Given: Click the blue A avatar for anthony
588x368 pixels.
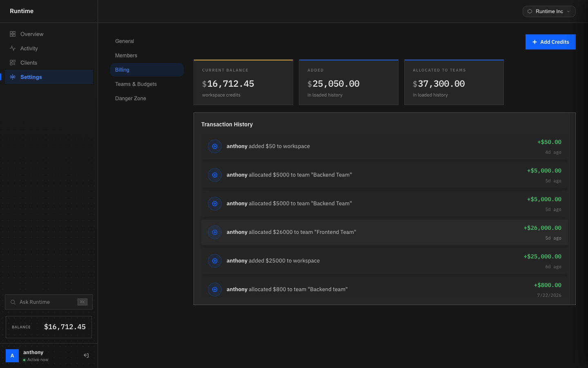Looking at the screenshot, I should (12, 356).
